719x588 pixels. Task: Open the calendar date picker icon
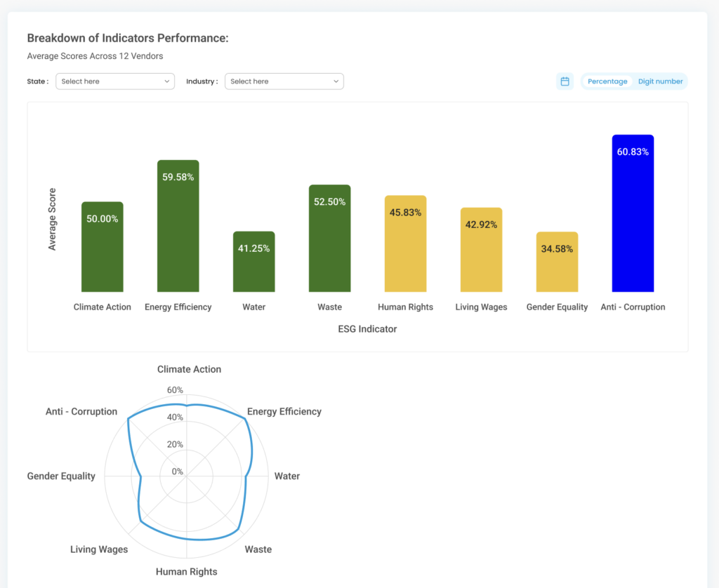point(565,81)
